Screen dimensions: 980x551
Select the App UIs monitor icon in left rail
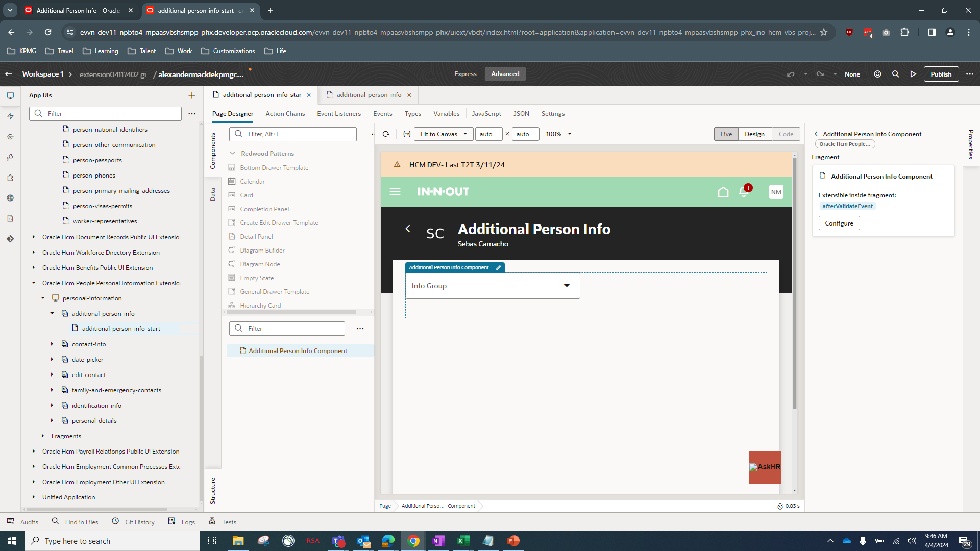click(10, 95)
